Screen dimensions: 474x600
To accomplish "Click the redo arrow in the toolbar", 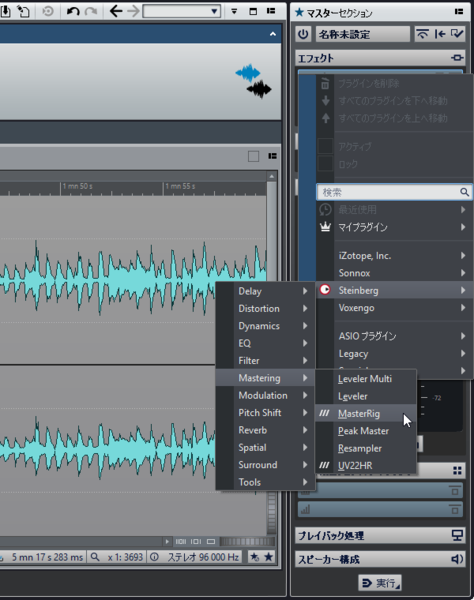I will tap(91, 11).
